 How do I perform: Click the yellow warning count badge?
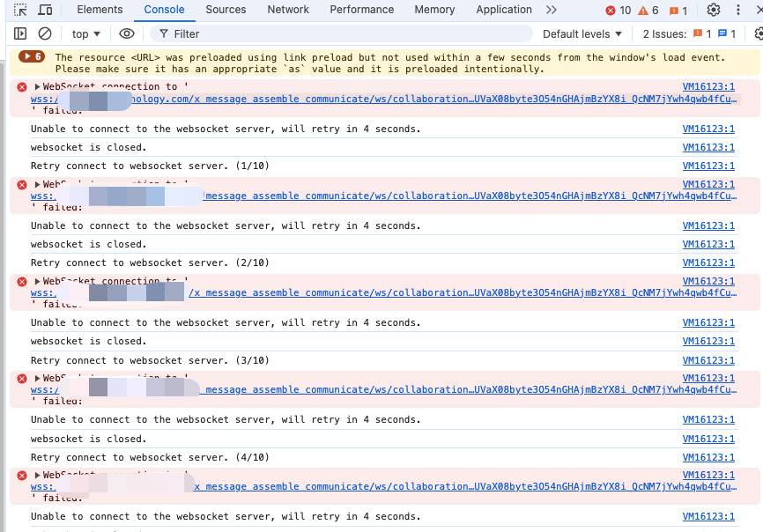pos(648,11)
